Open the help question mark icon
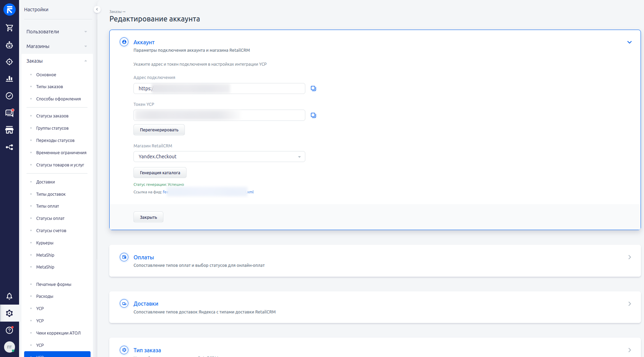The height and width of the screenshot is (357, 644). [x=10, y=330]
